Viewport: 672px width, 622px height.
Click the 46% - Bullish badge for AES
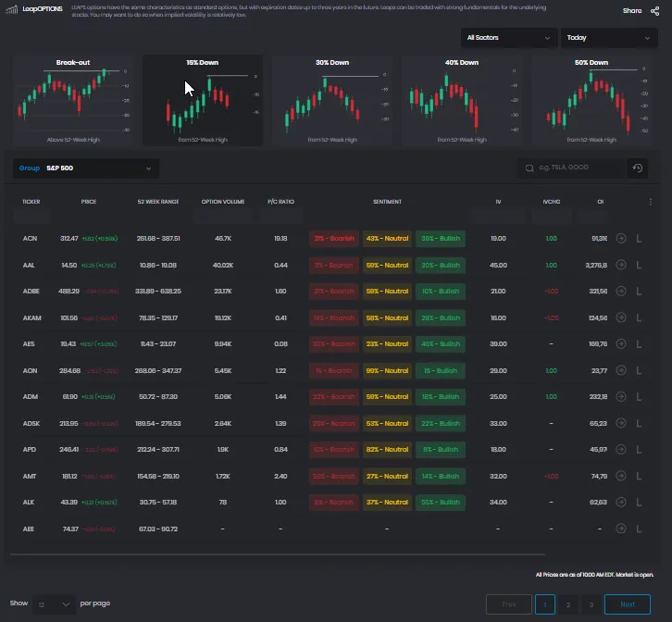point(441,343)
